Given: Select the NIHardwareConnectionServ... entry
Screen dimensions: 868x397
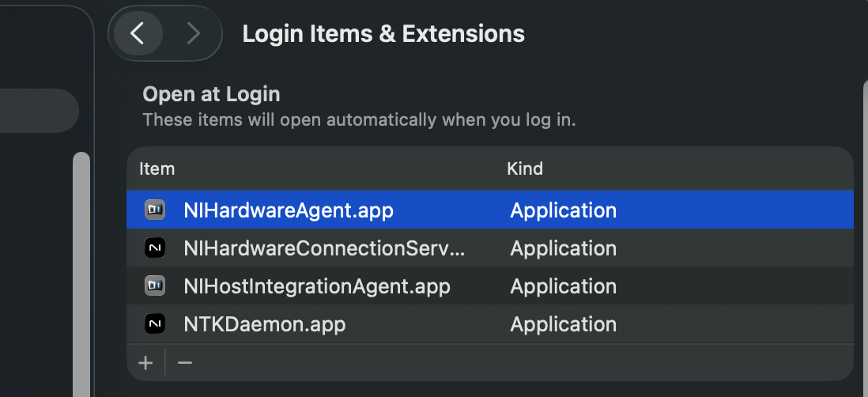Looking at the screenshot, I should click(x=324, y=248).
